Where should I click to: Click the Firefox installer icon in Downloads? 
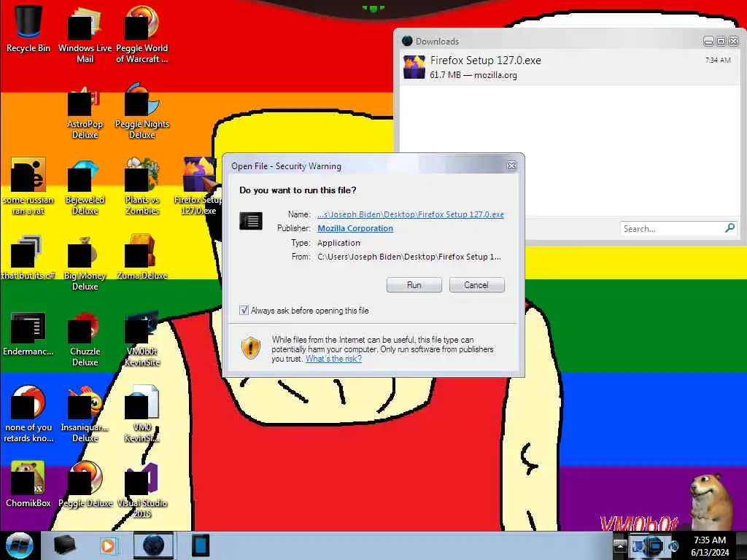click(x=414, y=67)
